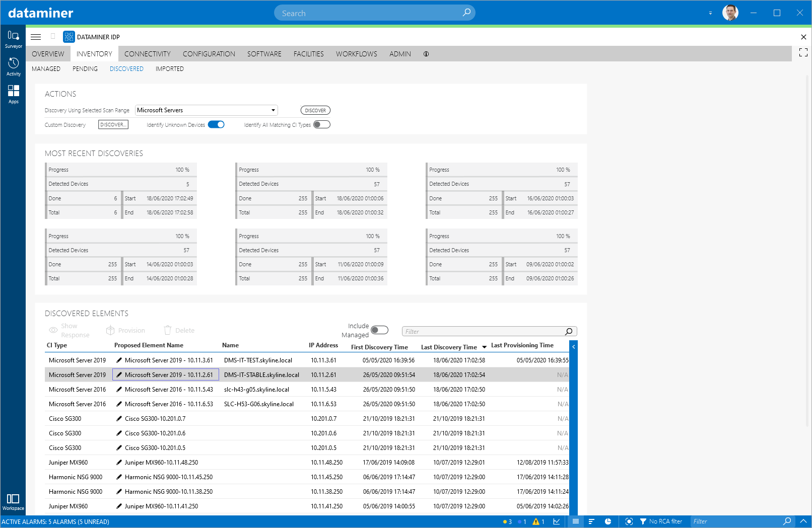Edit proposed name pencil for Harmonic NSG 9000-10.11.45.250
Image resolution: width=812 pixels, height=528 pixels.
[x=119, y=477]
